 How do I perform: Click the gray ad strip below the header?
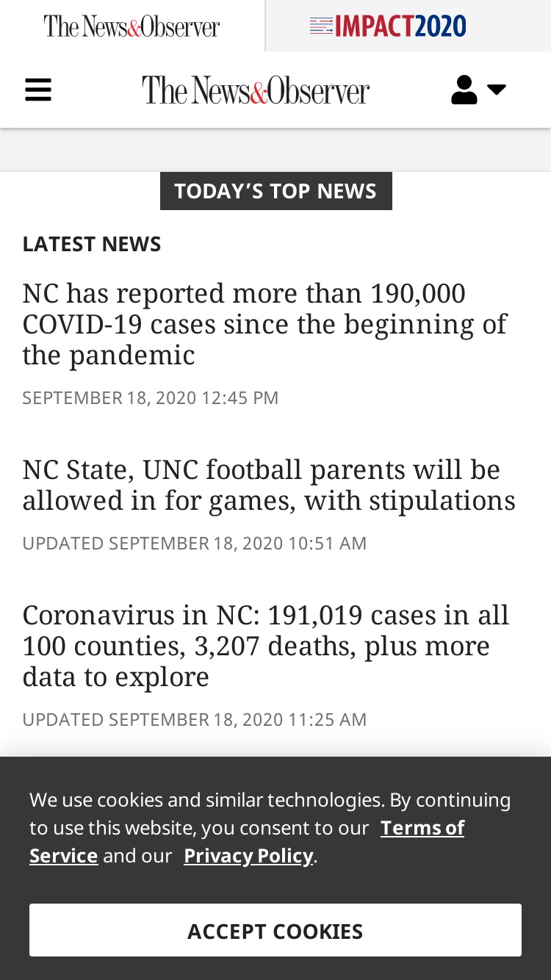click(x=275, y=150)
